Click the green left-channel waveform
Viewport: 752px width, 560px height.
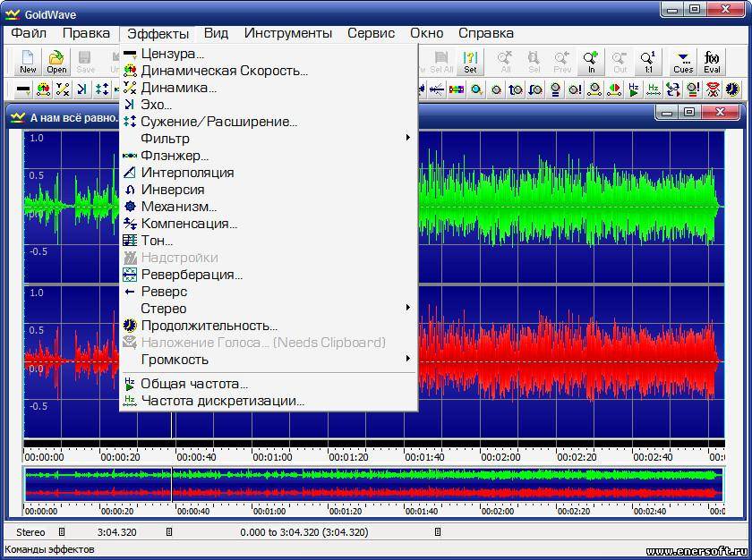pos(571,207)
